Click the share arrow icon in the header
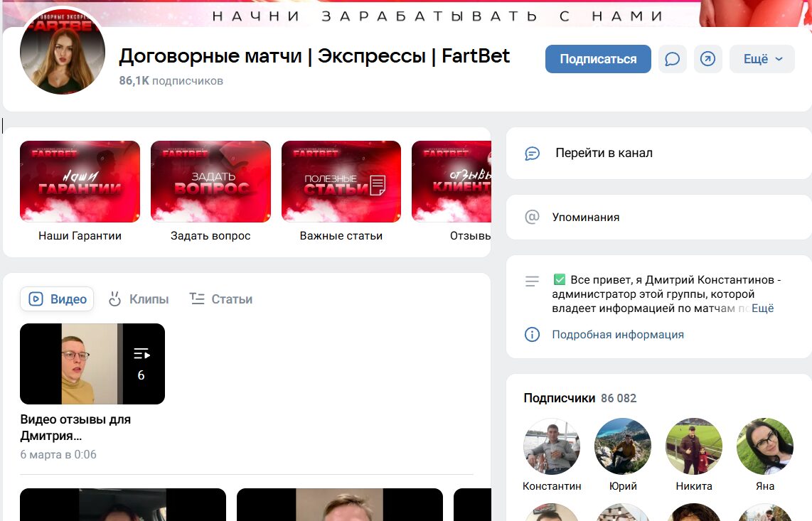This screenshot has width=812, height=521. pyautogui.click(x=708, y=59)
